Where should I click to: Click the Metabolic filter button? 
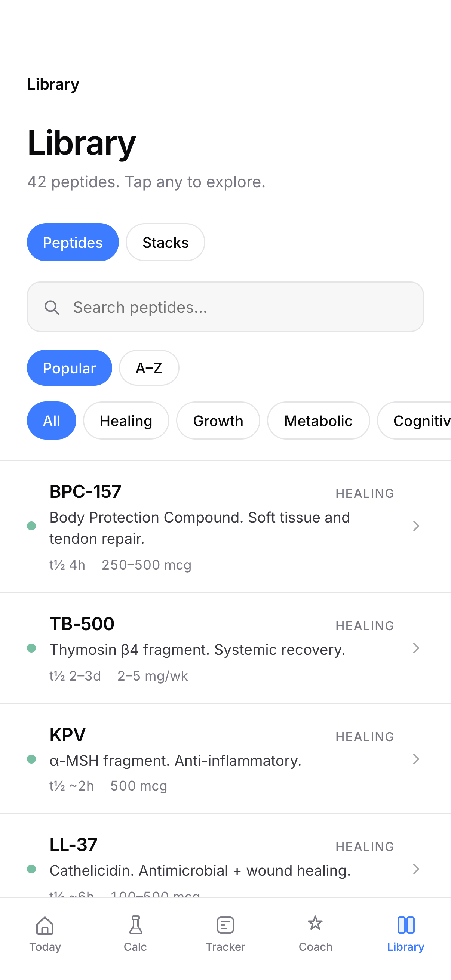[318, 420]
